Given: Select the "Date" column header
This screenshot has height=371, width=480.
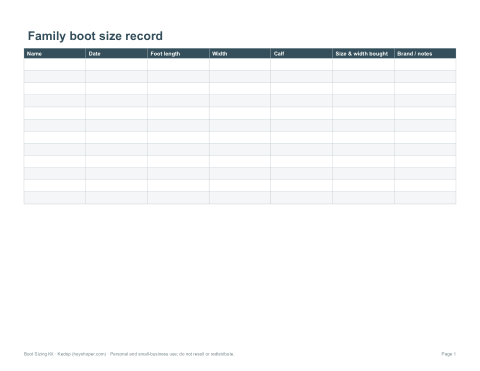Looking at the screenshot, I should [x=116, y=53].
